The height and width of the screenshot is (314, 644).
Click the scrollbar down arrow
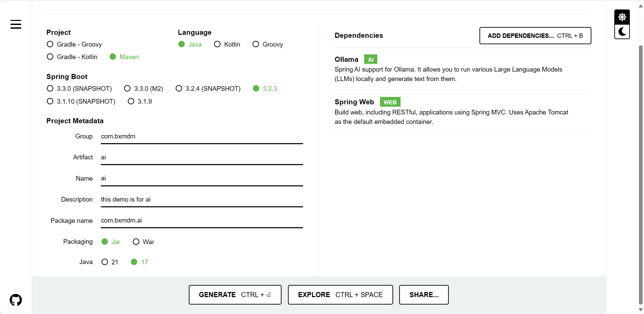(641, 310)
